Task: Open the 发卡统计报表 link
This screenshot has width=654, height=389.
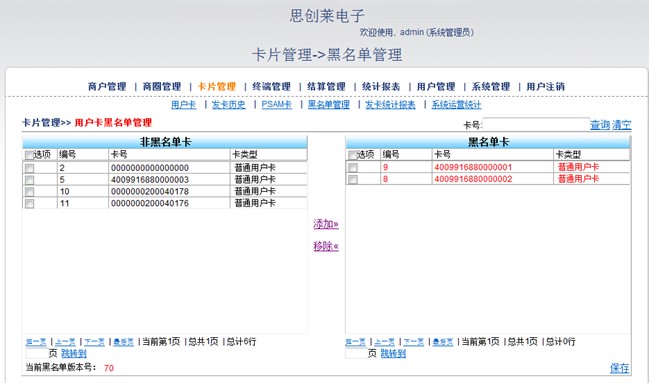Action: pos(390,105)
